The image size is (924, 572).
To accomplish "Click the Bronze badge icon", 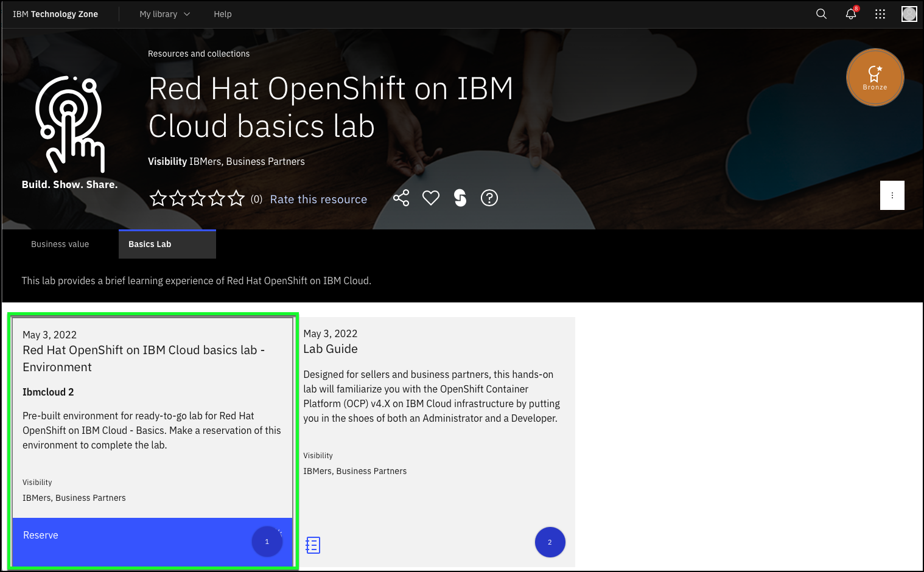I will pos(875,77).
